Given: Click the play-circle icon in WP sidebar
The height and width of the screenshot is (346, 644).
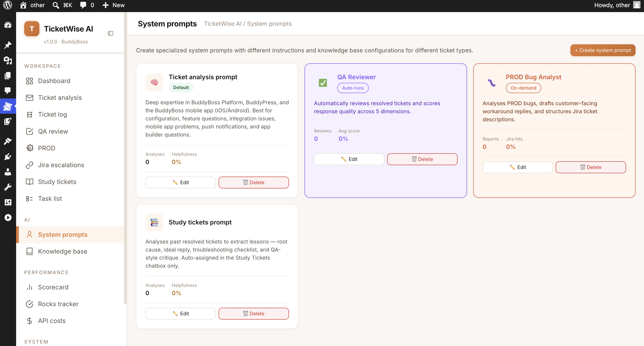Looking at the screenshot, I should (x=8, y=218).
